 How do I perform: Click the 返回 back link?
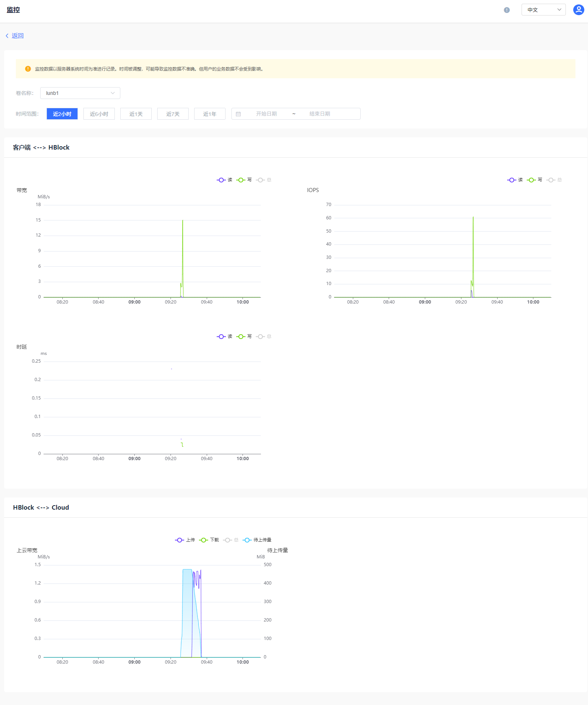(17, 36)
